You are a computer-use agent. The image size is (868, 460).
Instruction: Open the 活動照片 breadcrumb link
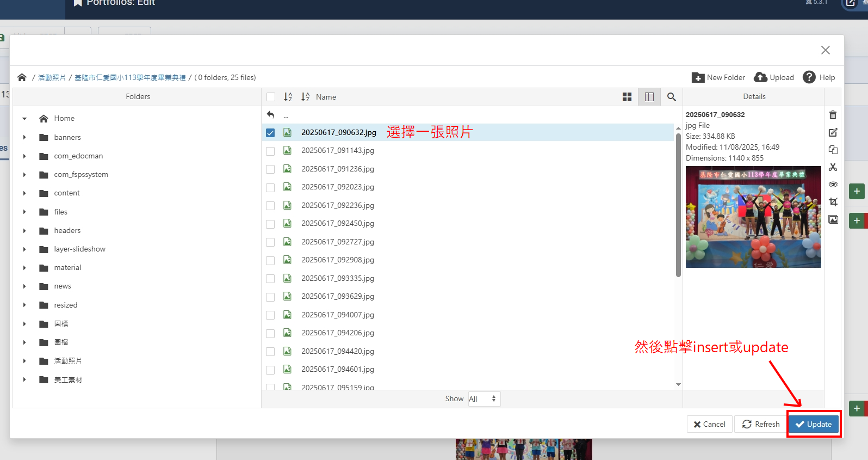pos(52,78)
